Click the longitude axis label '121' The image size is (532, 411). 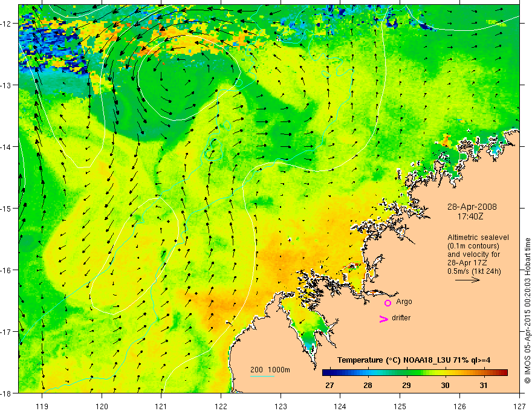(161, 406)
